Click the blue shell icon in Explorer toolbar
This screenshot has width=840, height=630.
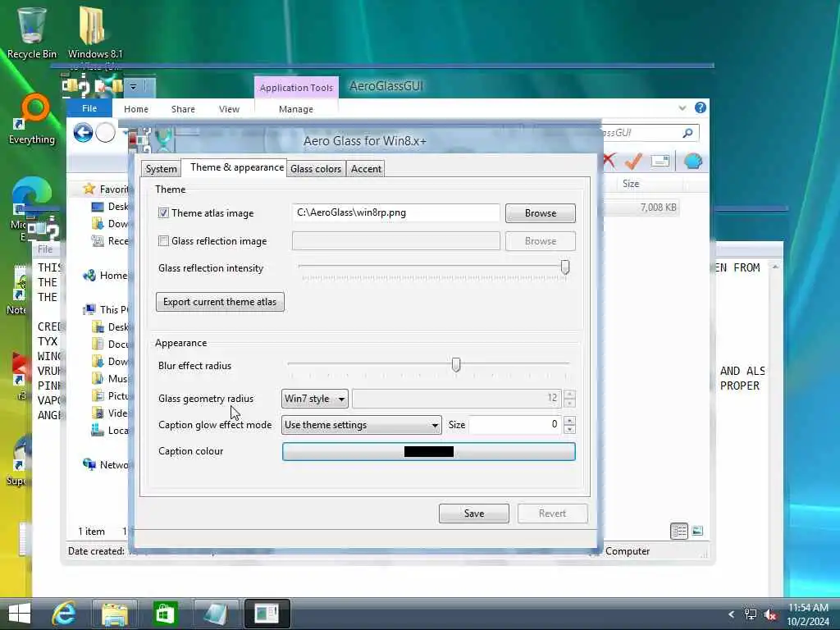(693, 161)
